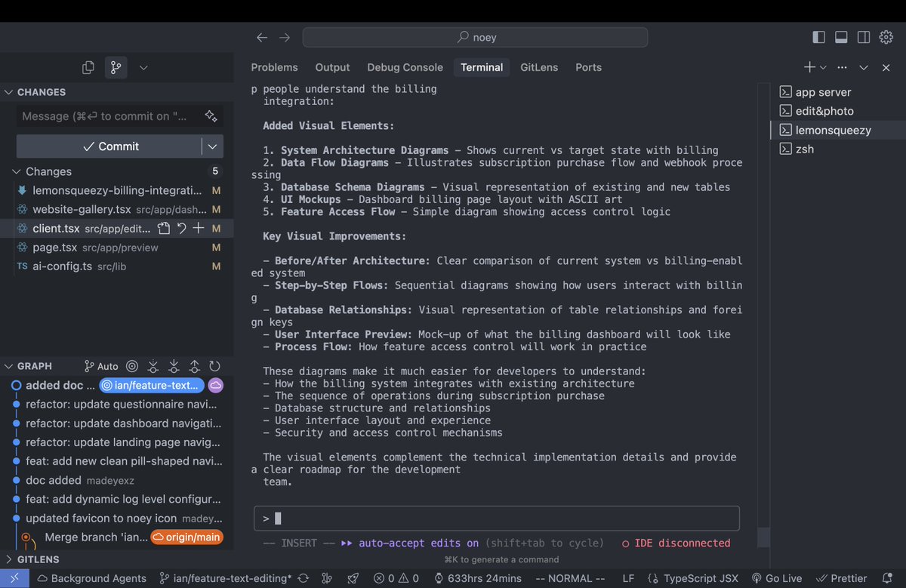The width and height of the screenshot is (906, 588).
Task: Switch to the GitLens panel tab
Action: pyautogui.click(x=539, y=67)
